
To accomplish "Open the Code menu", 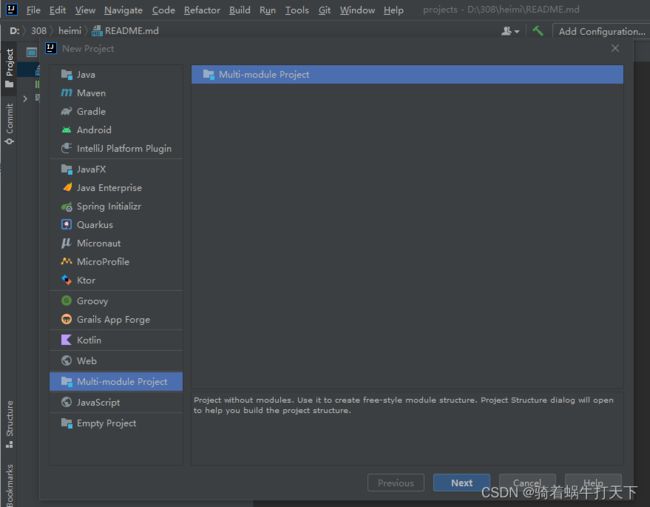I will 163,10.
